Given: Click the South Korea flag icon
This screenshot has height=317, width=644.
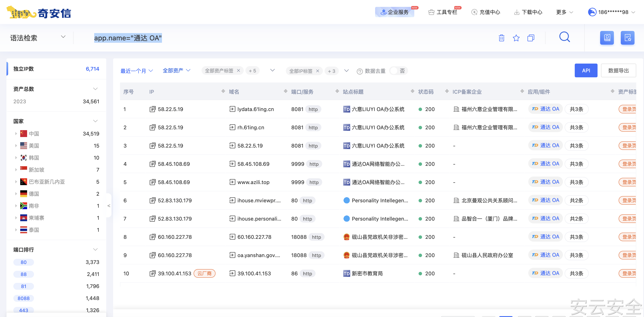Looking at the screenshot, I should click(23, 157).
